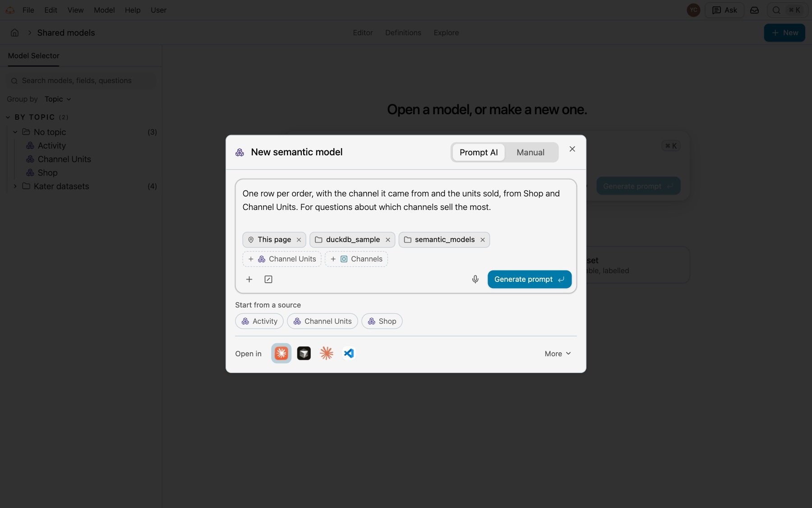This screenshot has width=812, height=508.
Task: Remove the semantic_models context chip
Action: pyautogui.click(x=483, y=240)
